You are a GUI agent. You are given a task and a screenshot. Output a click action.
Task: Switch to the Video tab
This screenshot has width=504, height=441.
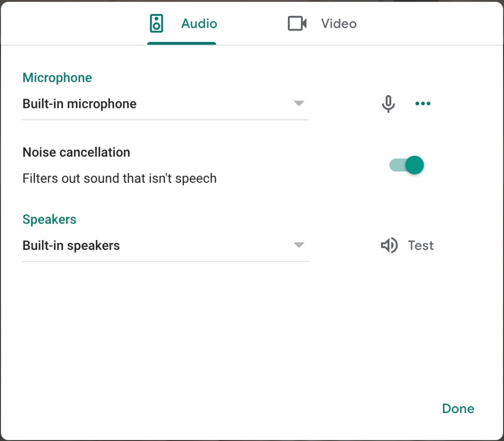point(339,23)
